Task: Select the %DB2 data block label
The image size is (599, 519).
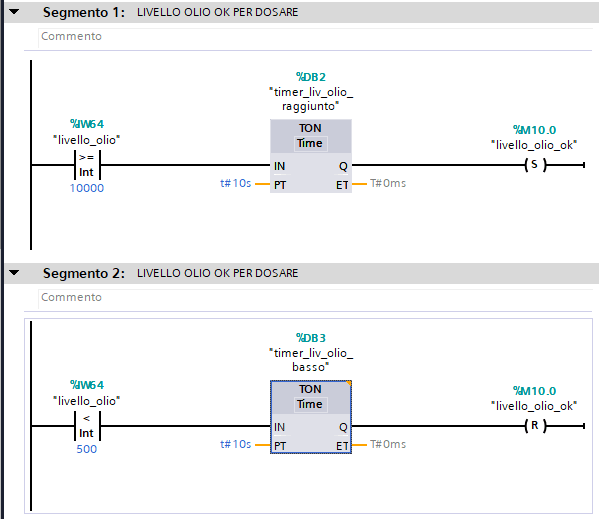Action: [311, 77]
